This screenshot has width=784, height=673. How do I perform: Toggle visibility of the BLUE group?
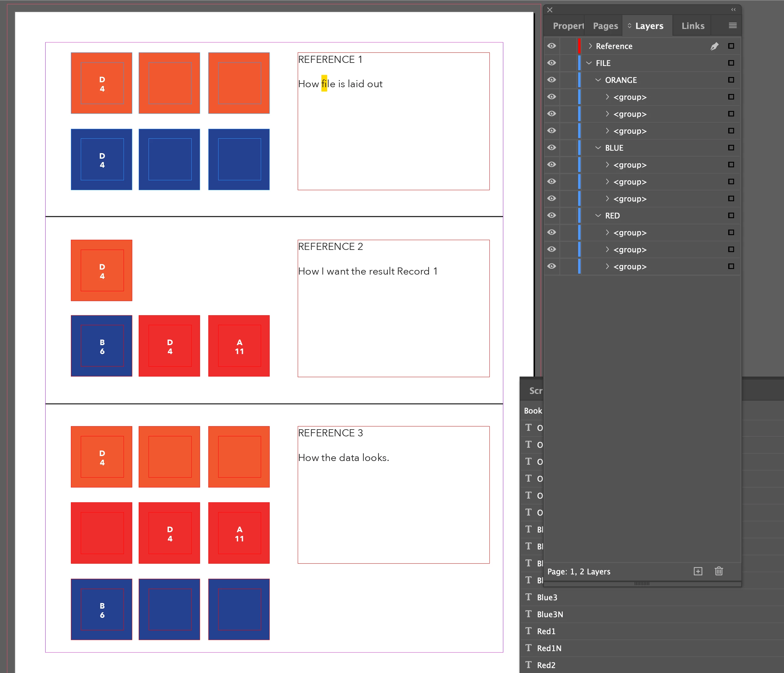pyautogui.click(x=552, y=148)
